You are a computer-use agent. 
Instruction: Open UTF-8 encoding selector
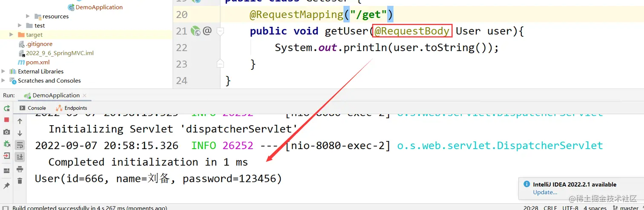570,208
